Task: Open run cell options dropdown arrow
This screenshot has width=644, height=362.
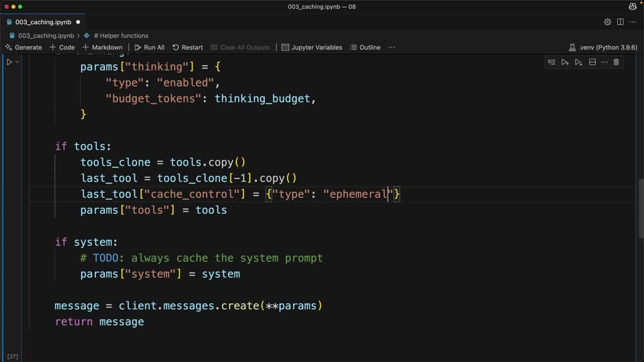Action: click(x=17, y=62)
